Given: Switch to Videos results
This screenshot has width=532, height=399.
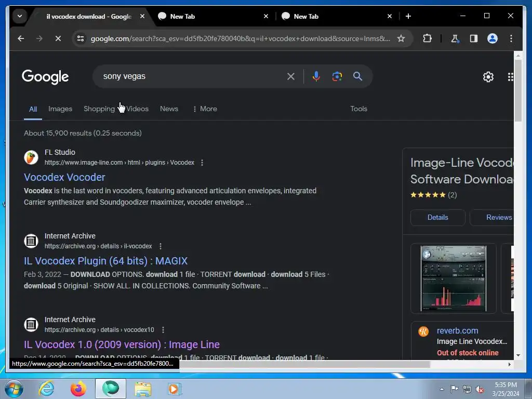Looking at the screenshot, I should [x=137, y=109].
